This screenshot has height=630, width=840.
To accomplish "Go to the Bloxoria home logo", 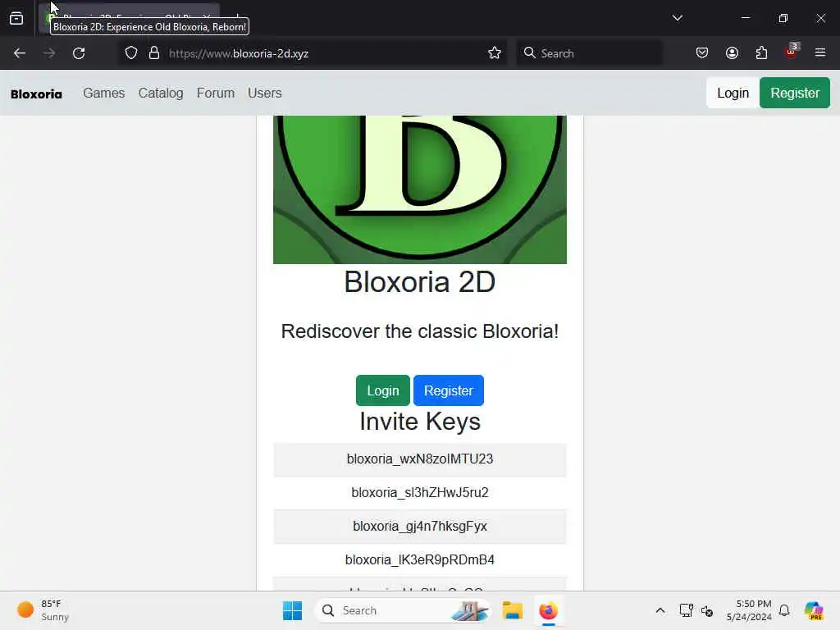I will pos(36,94).
